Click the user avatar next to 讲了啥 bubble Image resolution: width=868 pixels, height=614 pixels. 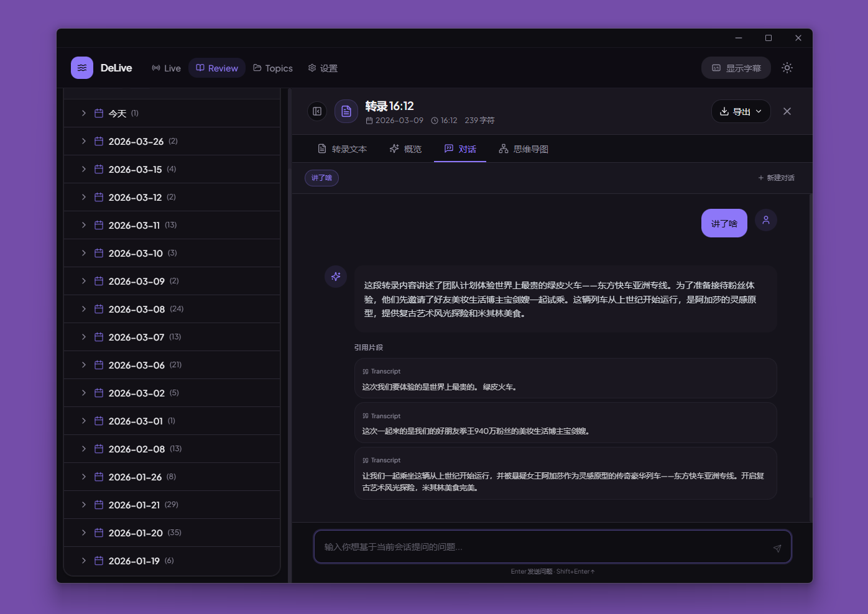click(765, 220)
